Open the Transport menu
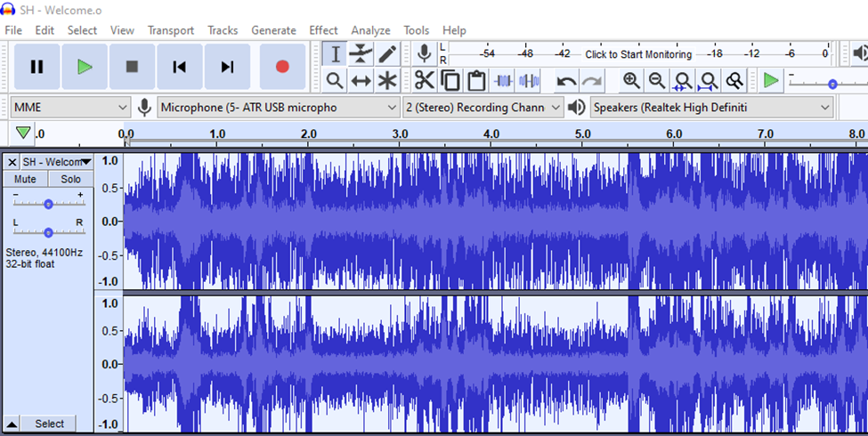 pyautogui.click(x=171, y=30)
